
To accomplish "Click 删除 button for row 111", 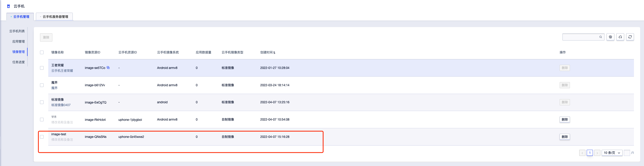I will click(x=565, y=120).
